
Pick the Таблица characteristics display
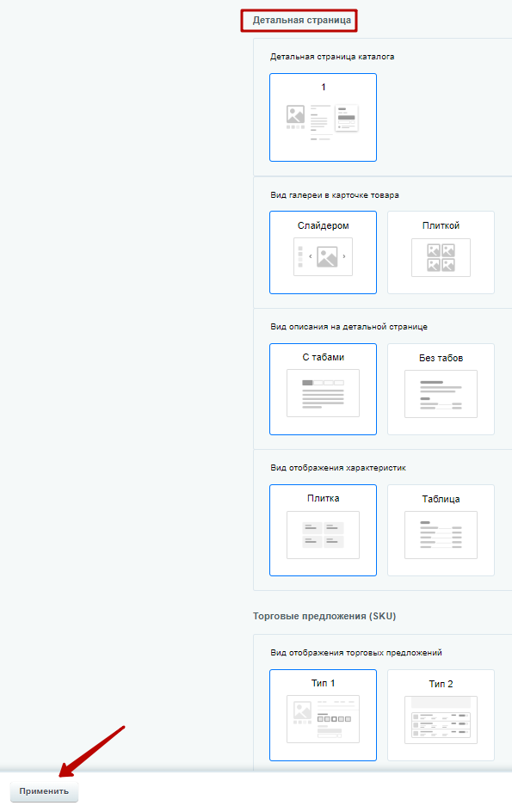(x=441, y=530)
